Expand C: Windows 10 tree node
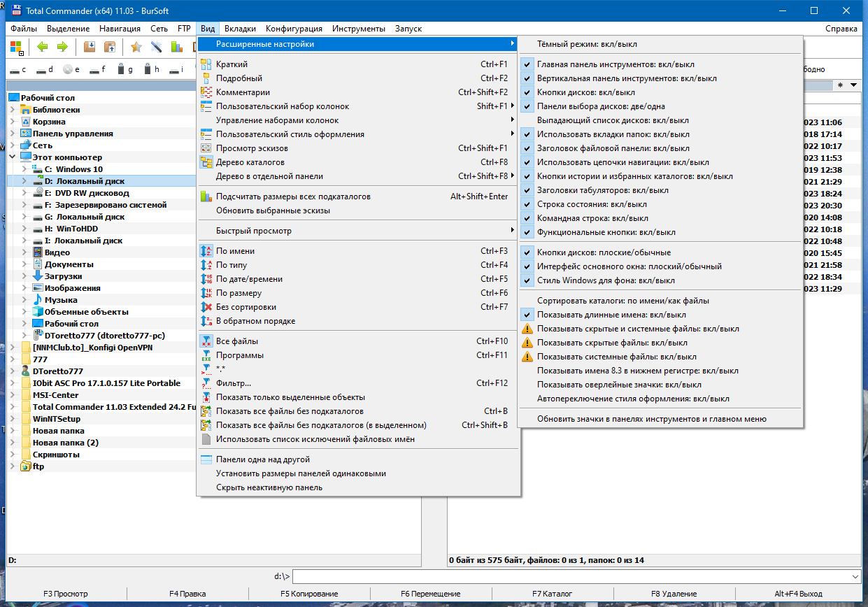 pyautogui.click(x=24, y=169)
